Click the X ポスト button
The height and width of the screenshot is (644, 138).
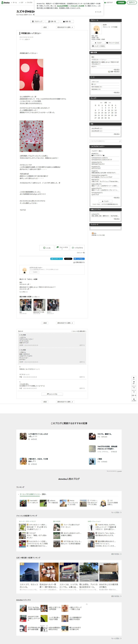(68, 259)
